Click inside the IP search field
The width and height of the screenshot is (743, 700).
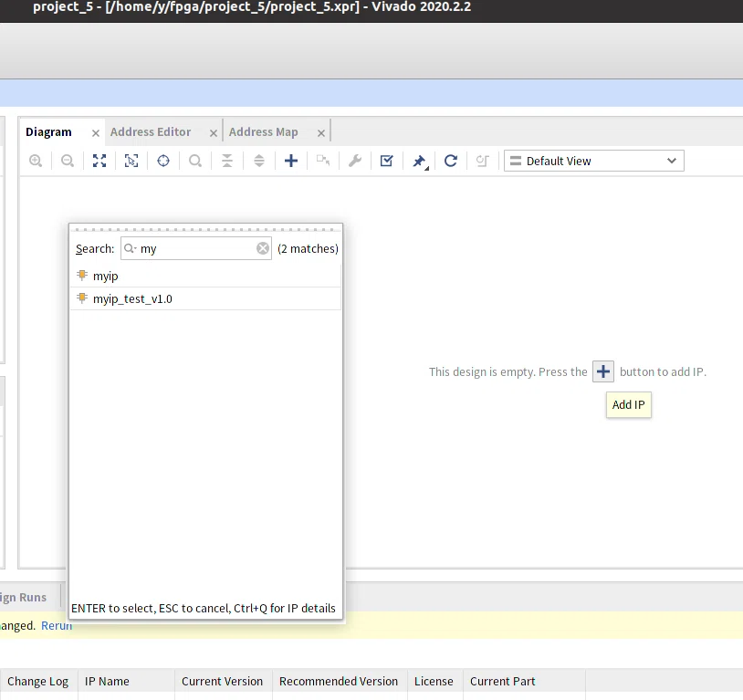196,248
